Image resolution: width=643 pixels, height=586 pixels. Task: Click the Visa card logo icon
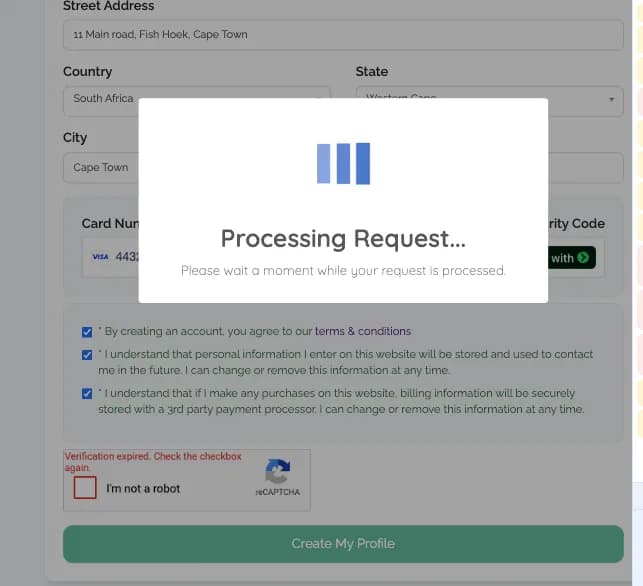pos(100,257)
